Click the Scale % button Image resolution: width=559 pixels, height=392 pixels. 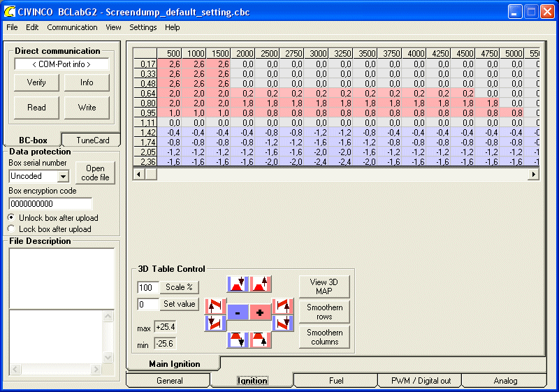pyautogui.click(x=179, y=287)
